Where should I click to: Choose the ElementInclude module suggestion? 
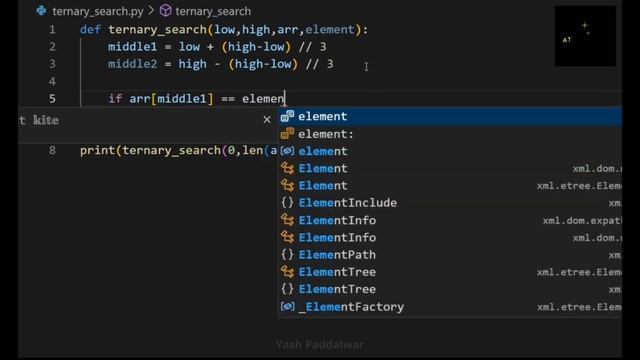pos(450,203)
